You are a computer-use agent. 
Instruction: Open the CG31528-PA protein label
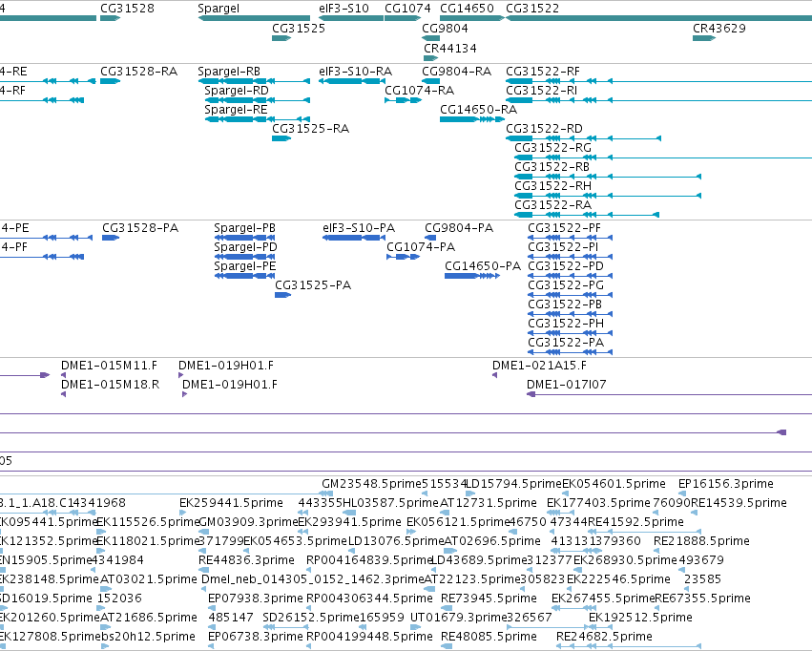coord(140,228)
